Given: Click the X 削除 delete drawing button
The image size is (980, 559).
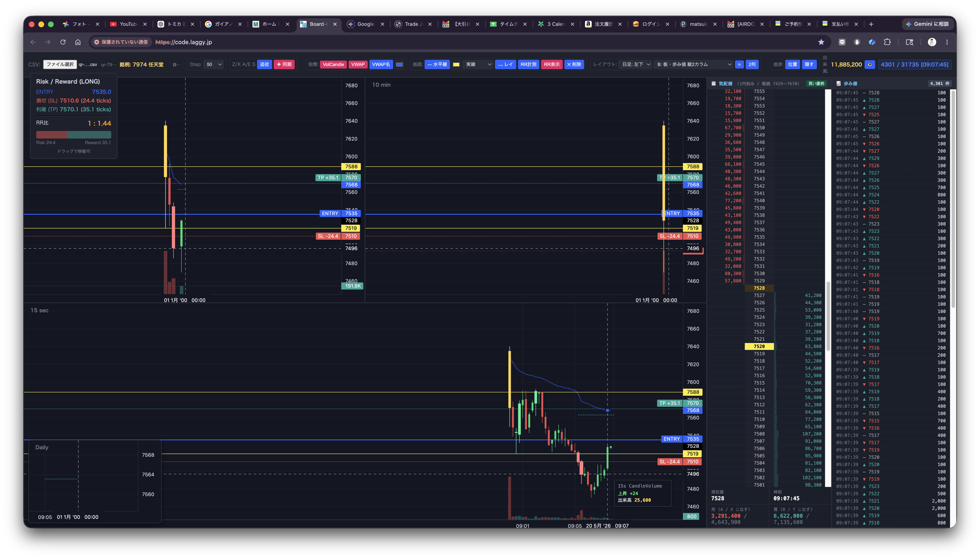Looking at the screenshot, I should tap(574, 65).
